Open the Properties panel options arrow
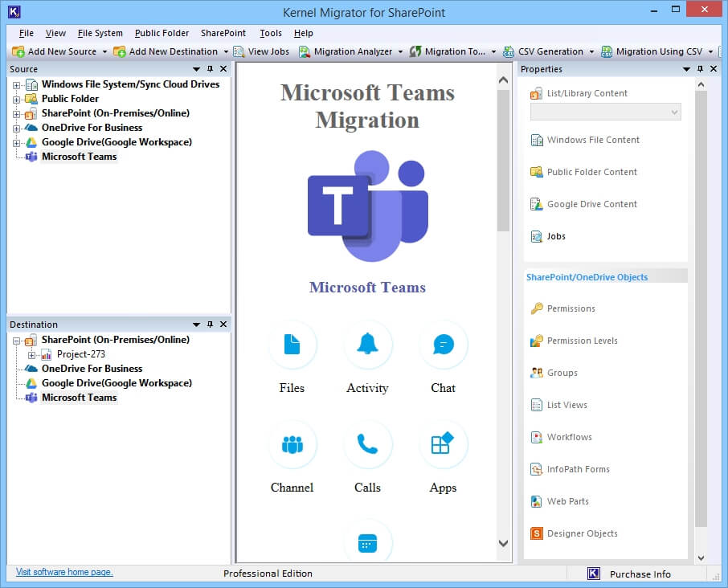The width and height of the screenshot is (728, 588). point(686,69)
